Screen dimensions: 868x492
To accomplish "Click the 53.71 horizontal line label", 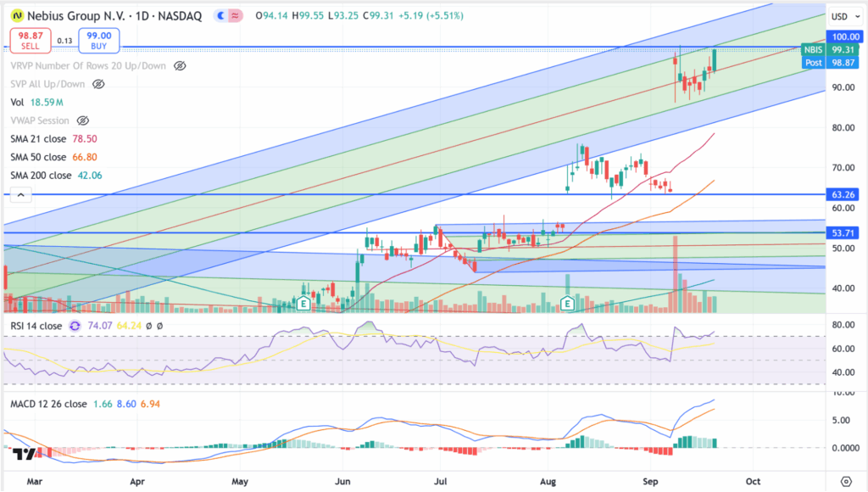I will coord(843,232).
